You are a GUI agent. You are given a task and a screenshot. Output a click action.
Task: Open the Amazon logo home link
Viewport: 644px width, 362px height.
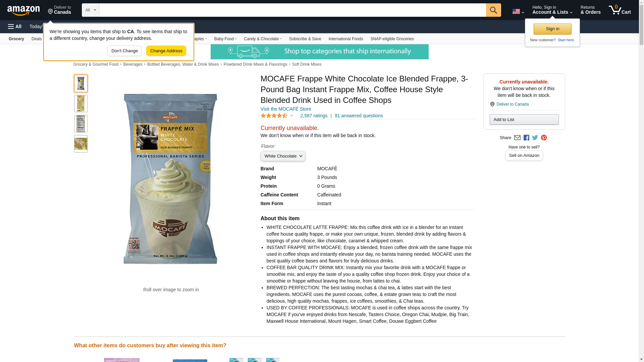click(23, 10)
